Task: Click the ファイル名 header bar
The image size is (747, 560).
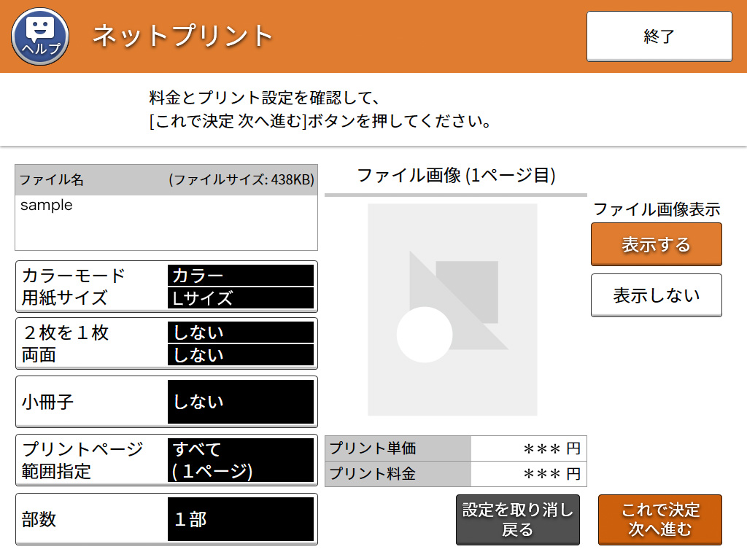Action: pyautogui.click(x=166, y=179)
